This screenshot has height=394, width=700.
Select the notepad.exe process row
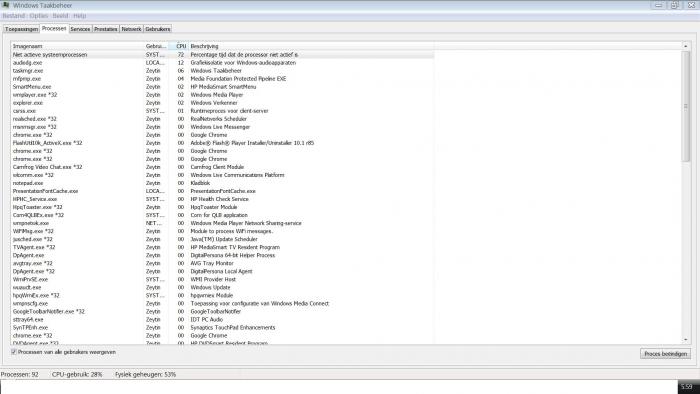pyautogui.click(x=222, y=183)
